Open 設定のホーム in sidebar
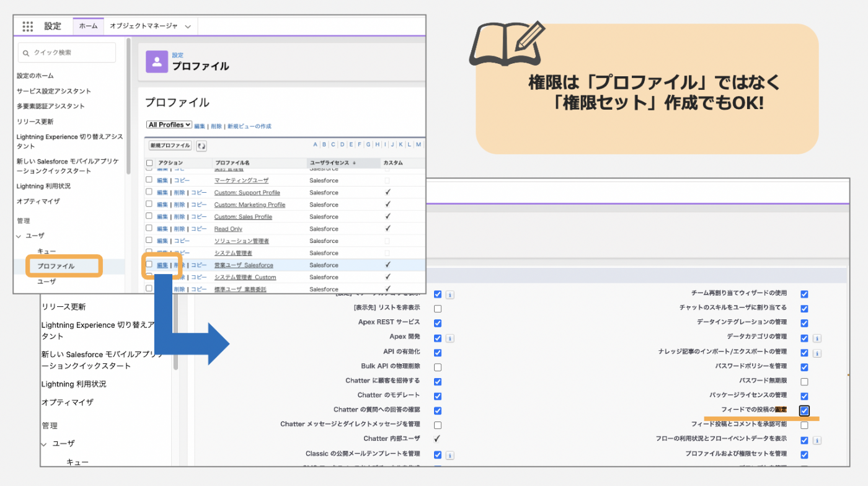 [x=35, y=76]
